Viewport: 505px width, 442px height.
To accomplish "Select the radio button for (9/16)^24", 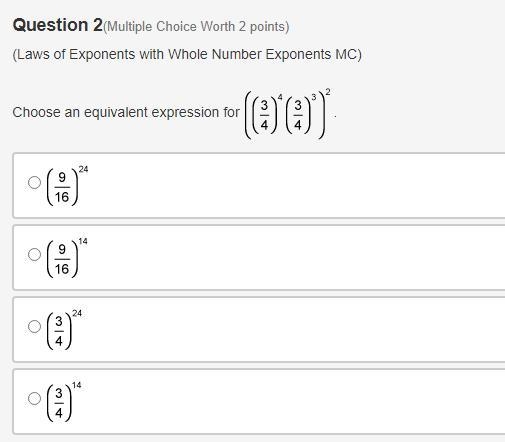I will (x=34, y=183).
